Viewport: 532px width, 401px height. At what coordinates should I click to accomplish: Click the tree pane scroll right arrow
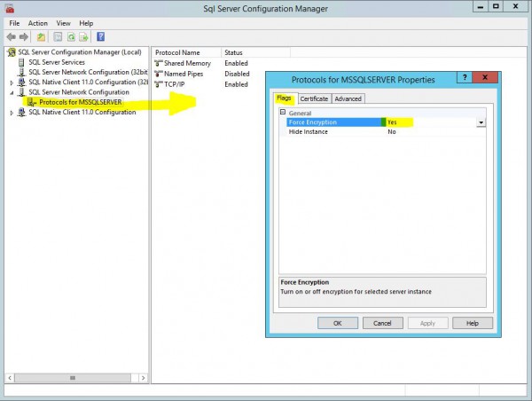point(143,378)
